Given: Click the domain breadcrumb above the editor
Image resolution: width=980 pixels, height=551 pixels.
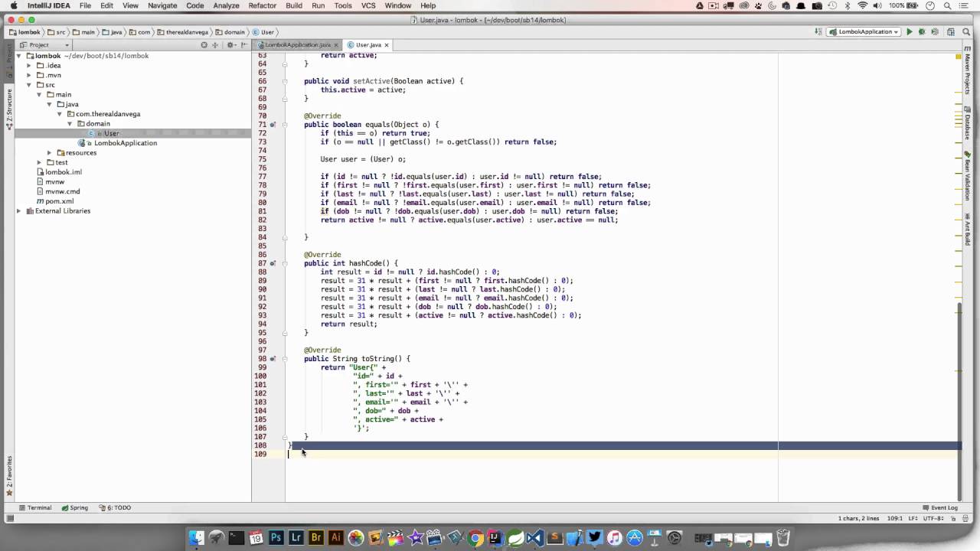Looking at the screenshot, I should pos(233,32).
